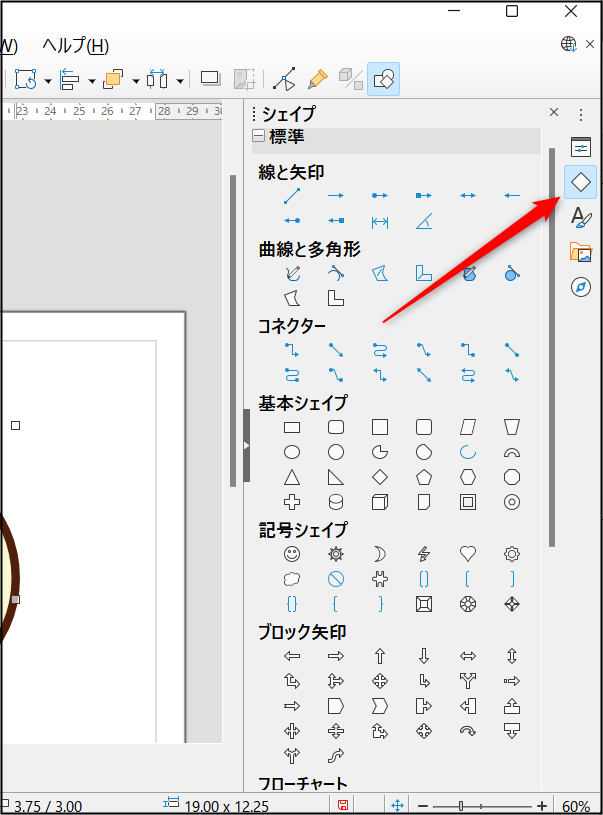Click the sidebar hide handle arrow
Screen dimensions: 603x815
(246, 445)
